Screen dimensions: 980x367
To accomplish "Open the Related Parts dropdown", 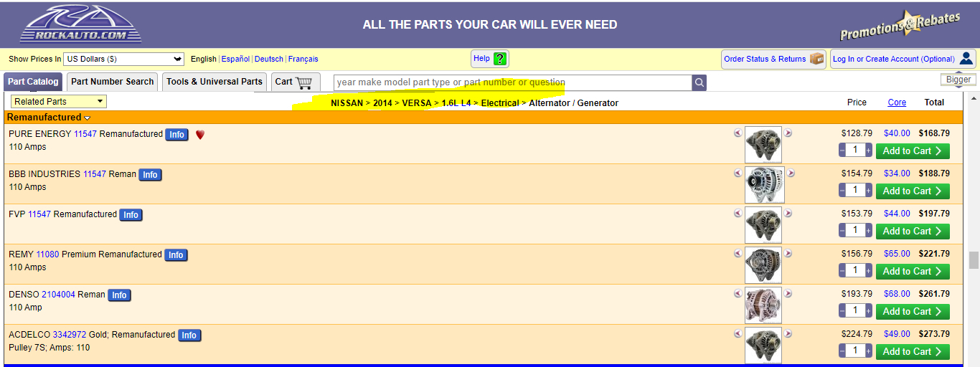I will (x=59, y=102).
